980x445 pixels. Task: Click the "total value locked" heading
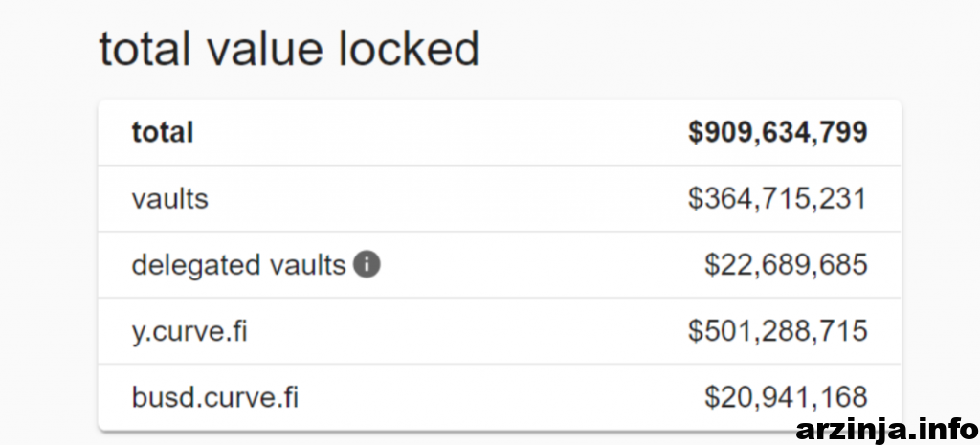click(288, 49)
